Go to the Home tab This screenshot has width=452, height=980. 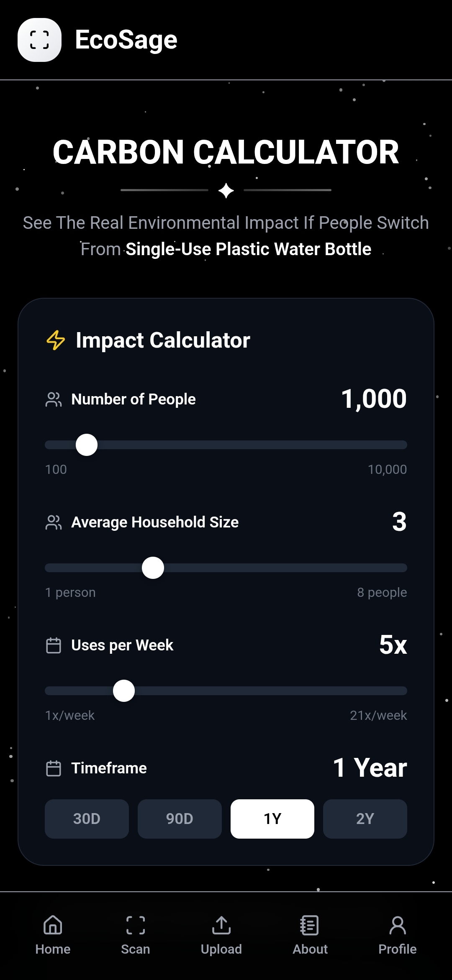tap(53, 935)
